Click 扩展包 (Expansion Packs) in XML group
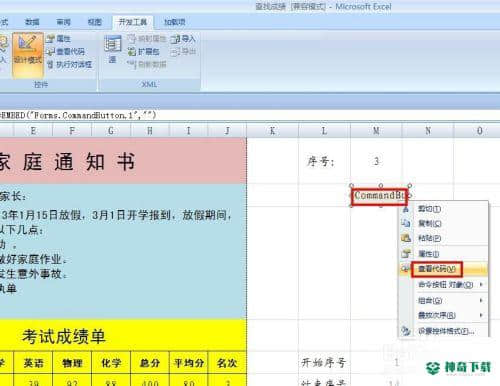 [x=144, y=52]
